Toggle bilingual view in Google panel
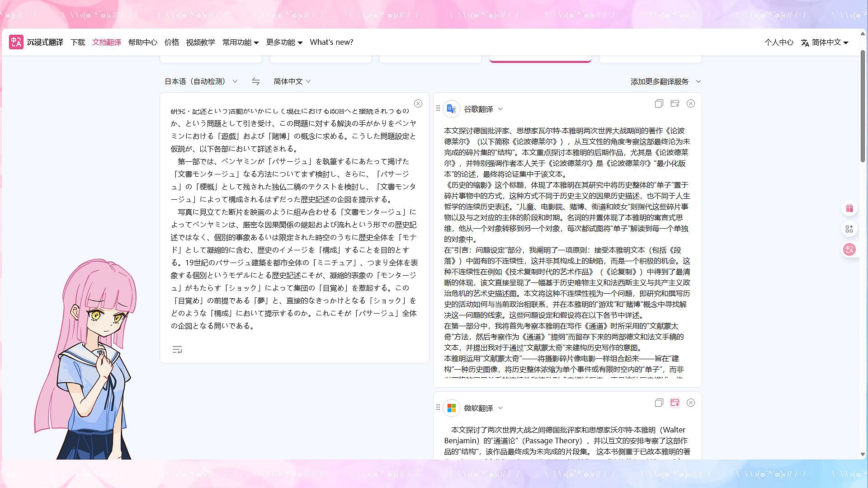This screenshot has height=488, width=868. coord(675,103)
